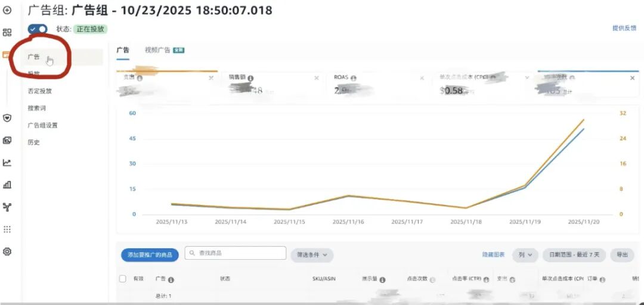This screenshot has width=644, height=305.
Task: Click info icon beside 展示量 column header
Action: 382,279
